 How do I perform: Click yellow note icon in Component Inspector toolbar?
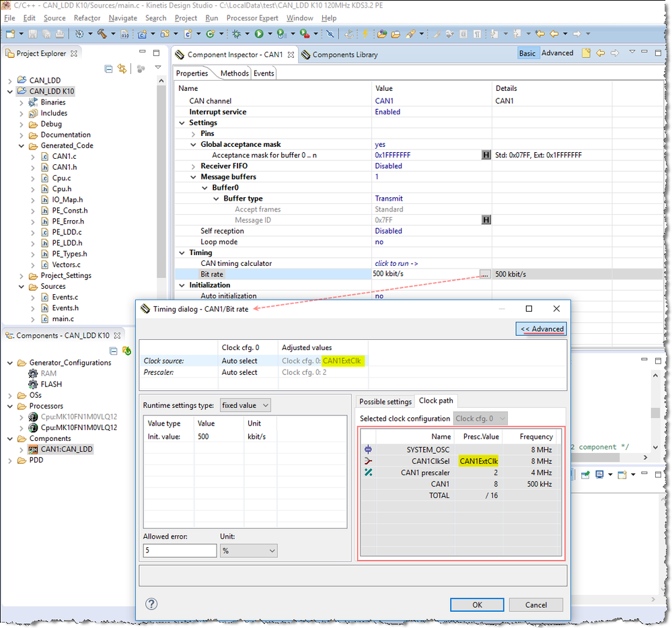[587, 53]
